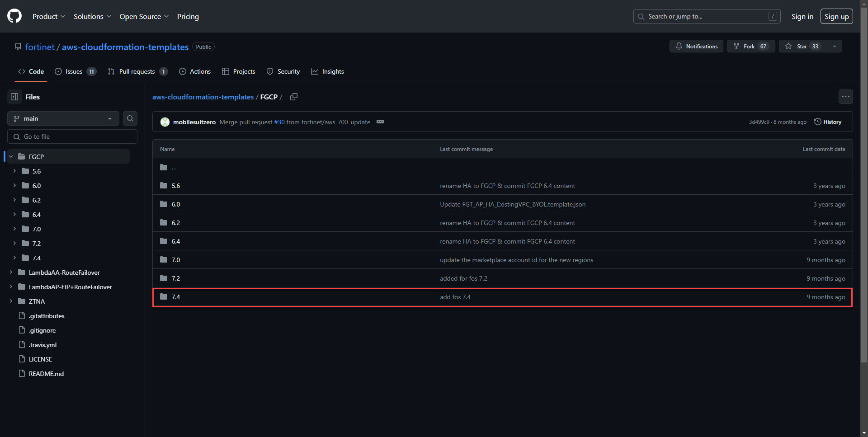Focus the Search or jump to field

coord(707,16)
